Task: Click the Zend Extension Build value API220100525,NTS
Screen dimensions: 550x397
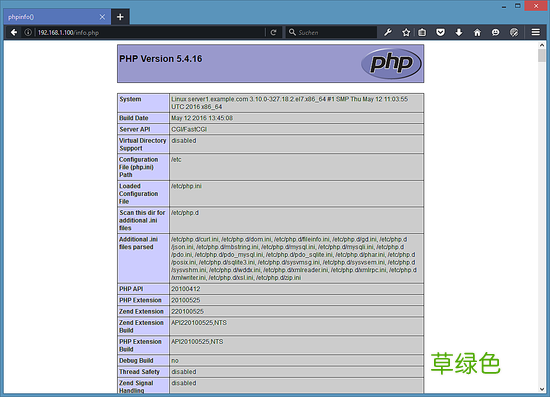Action: [x=199, y=323]
